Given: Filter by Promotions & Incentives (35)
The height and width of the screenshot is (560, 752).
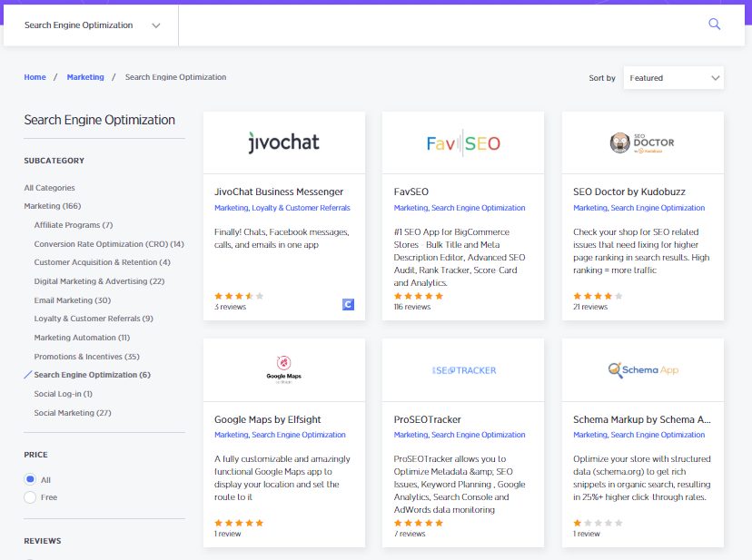Looking at the screenshot, I should pyautogui.click(x=87, y=357).
